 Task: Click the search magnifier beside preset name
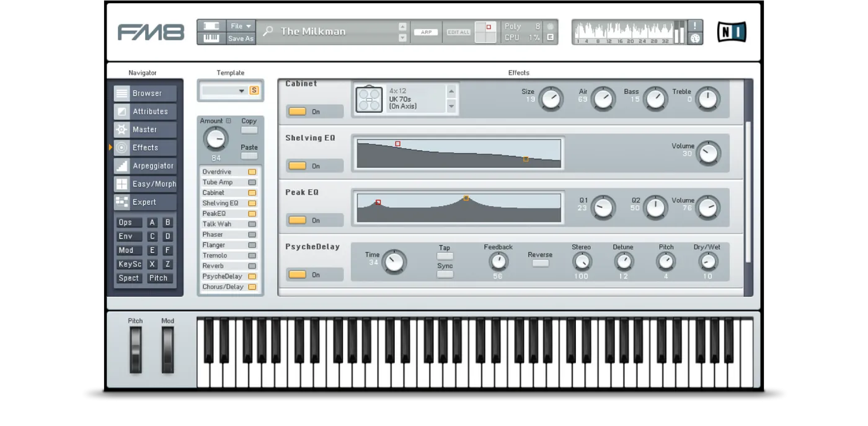[268, 31]
